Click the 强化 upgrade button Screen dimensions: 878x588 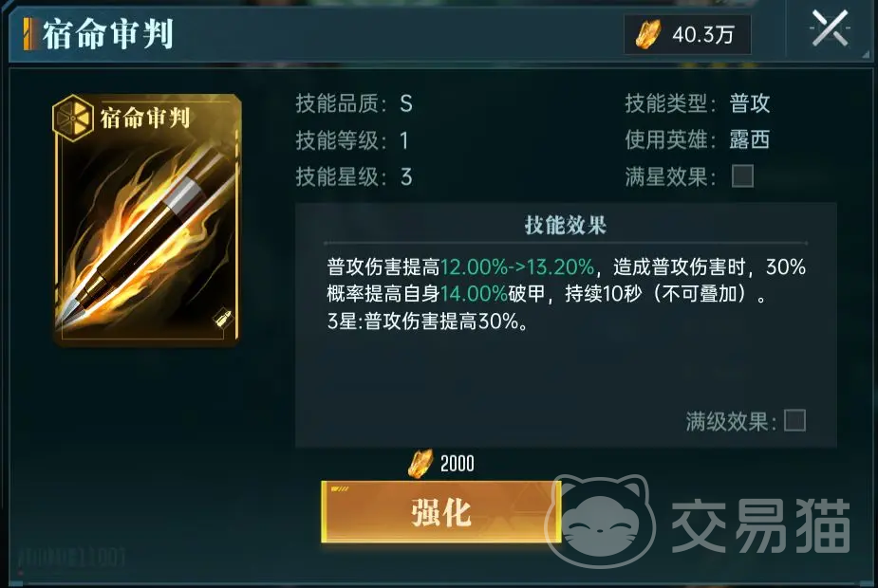(x=440, y=511)
